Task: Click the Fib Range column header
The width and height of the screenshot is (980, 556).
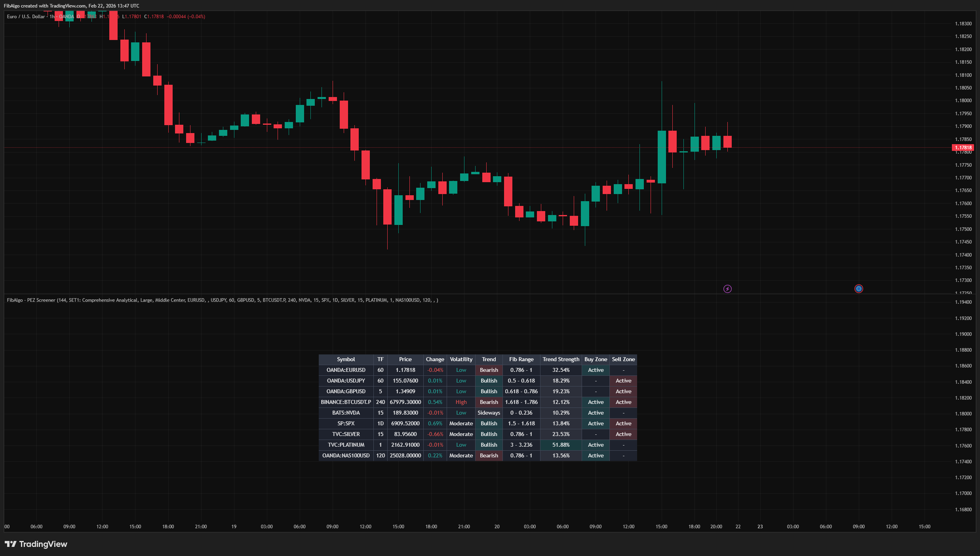Action: pos(521,359)
